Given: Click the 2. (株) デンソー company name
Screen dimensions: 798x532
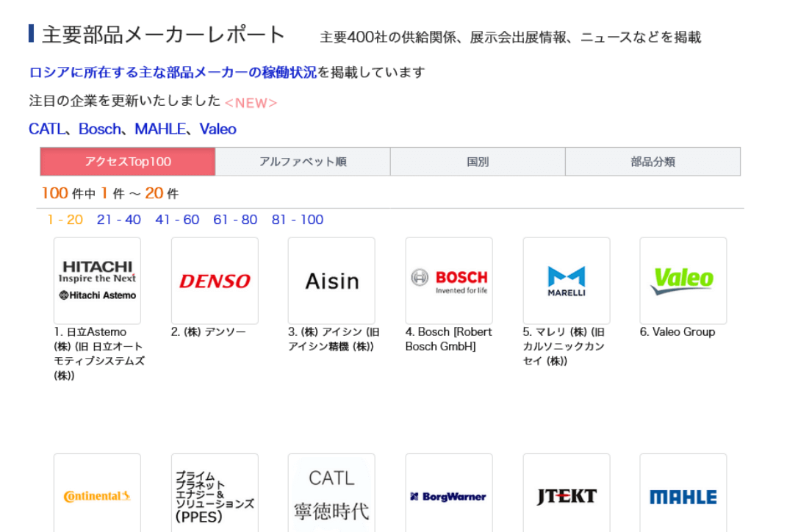Looking at the screenshot, I should tap(208, 332).
